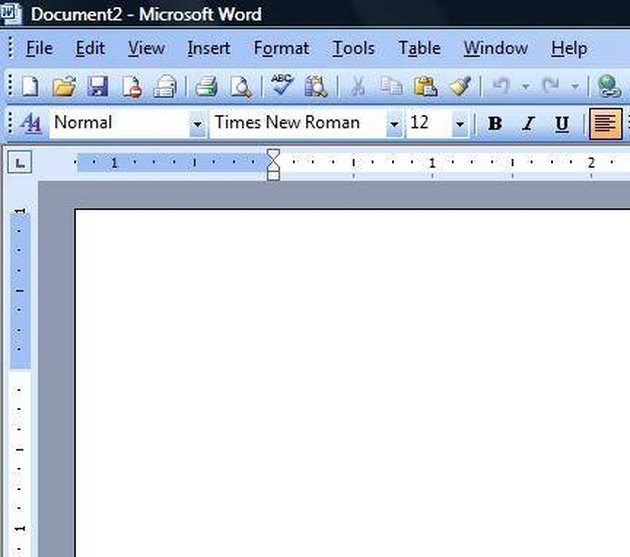Toggle Underline formatting
Screen dimensions: 630x557
[562, 123]
